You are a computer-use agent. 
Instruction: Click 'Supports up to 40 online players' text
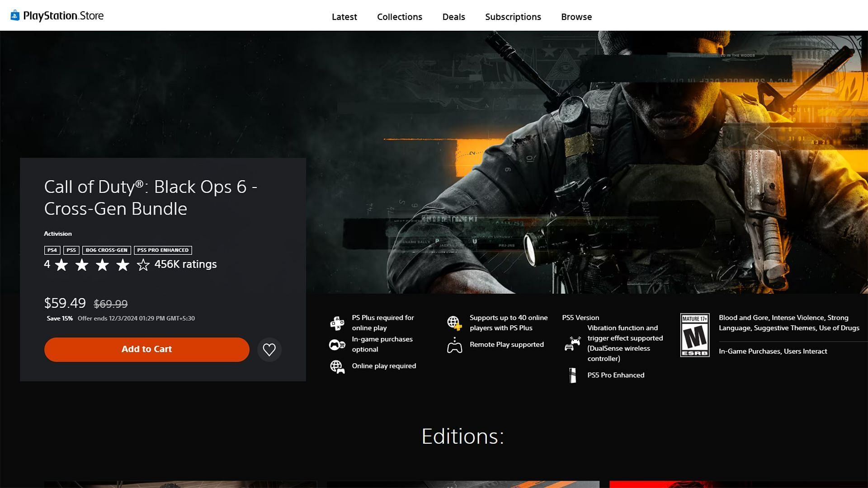[x=509, y=323]
